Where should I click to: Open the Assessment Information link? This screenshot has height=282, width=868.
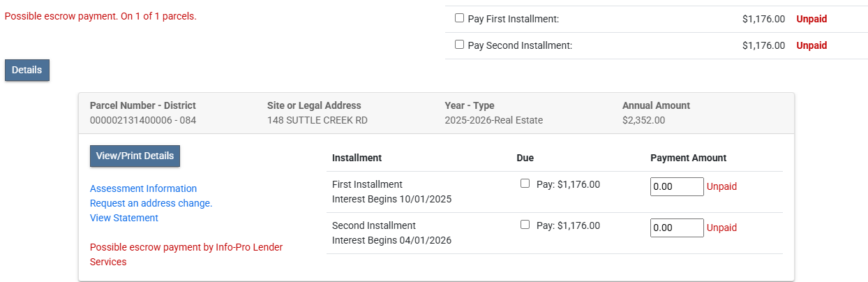pos(143,188)
